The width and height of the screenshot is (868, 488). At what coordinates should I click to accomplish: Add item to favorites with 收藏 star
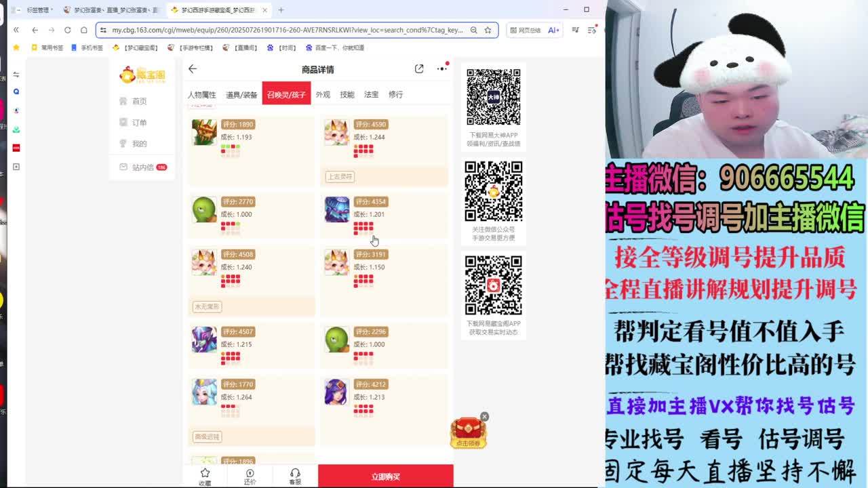click(x=205, y=476)
